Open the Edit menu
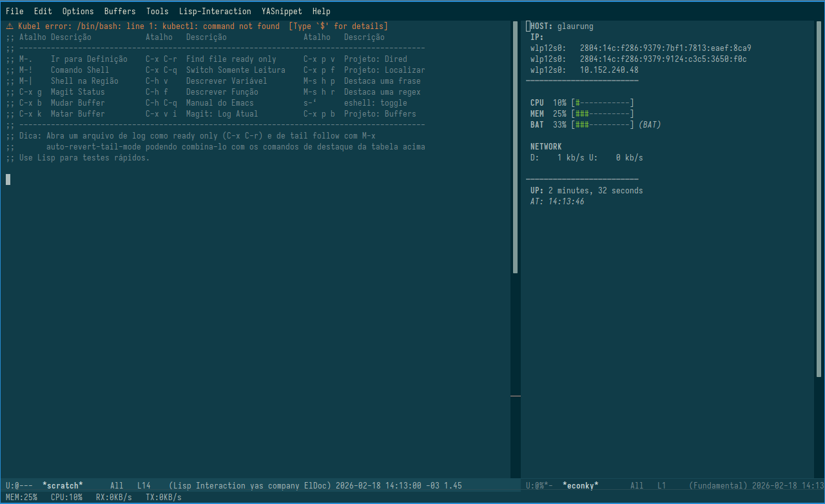The width and height of the screenshot is (825, 504). tap(43, 11)
